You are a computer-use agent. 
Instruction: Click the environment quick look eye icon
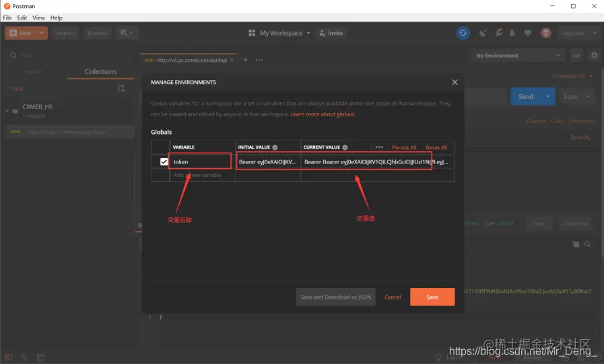576,55
